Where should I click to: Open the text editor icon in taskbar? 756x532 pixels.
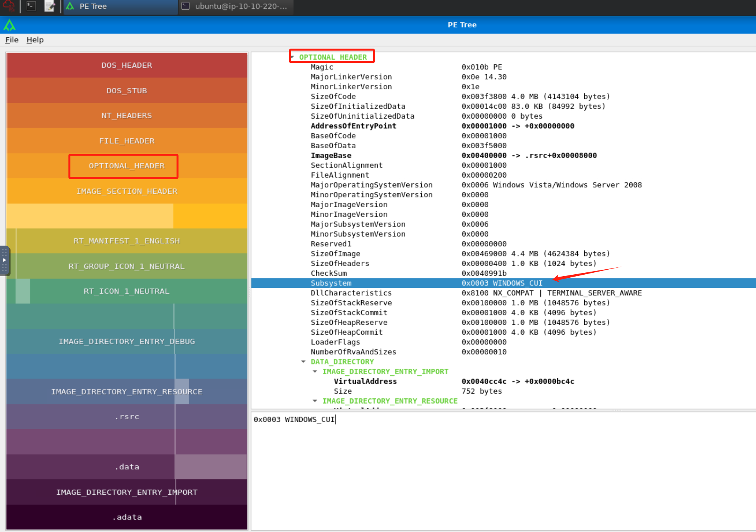coord(50,6)
